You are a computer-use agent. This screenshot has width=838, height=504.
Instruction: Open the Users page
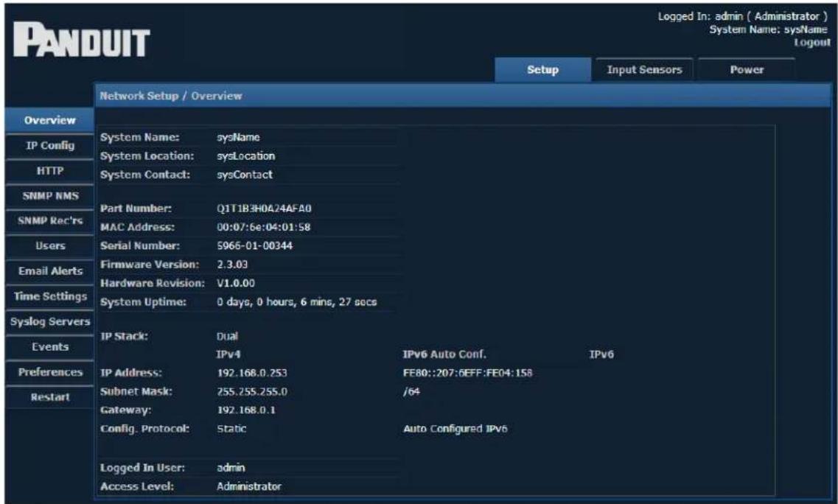coord(49,246)
